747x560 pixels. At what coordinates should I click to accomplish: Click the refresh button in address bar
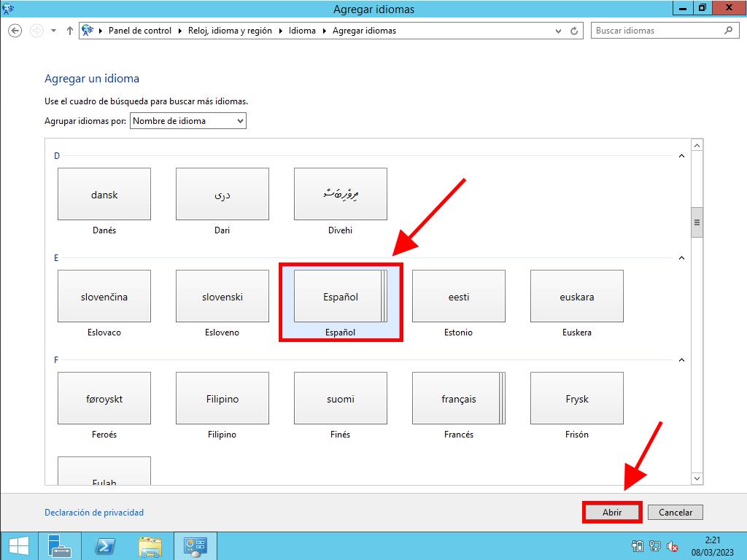point(574,31)
